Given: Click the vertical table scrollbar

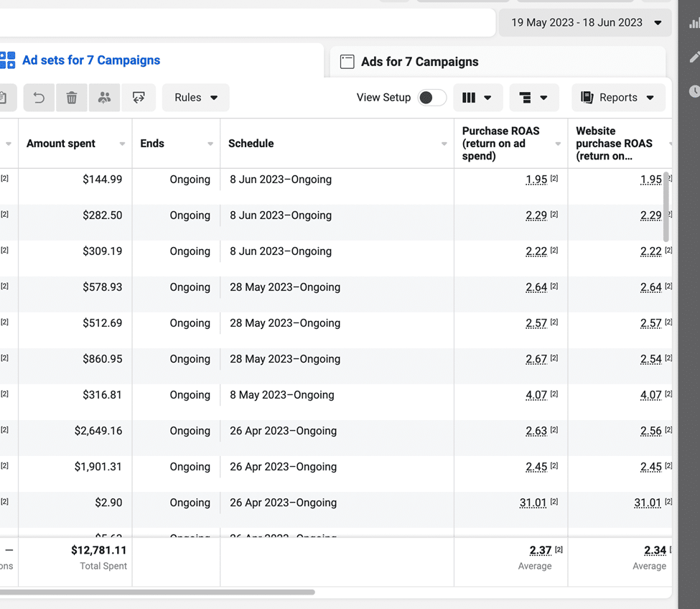Looking at the screenshot, I should (666, 206).
